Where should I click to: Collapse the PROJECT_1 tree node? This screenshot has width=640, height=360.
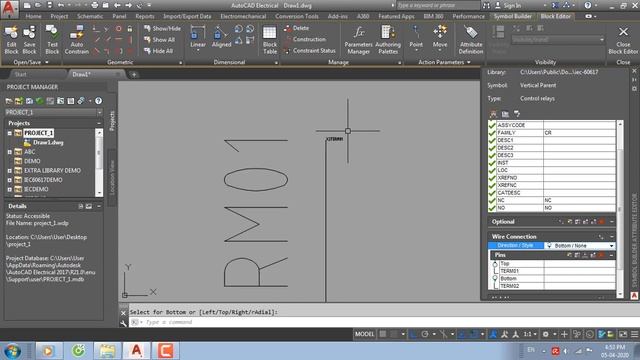(10, 133)
